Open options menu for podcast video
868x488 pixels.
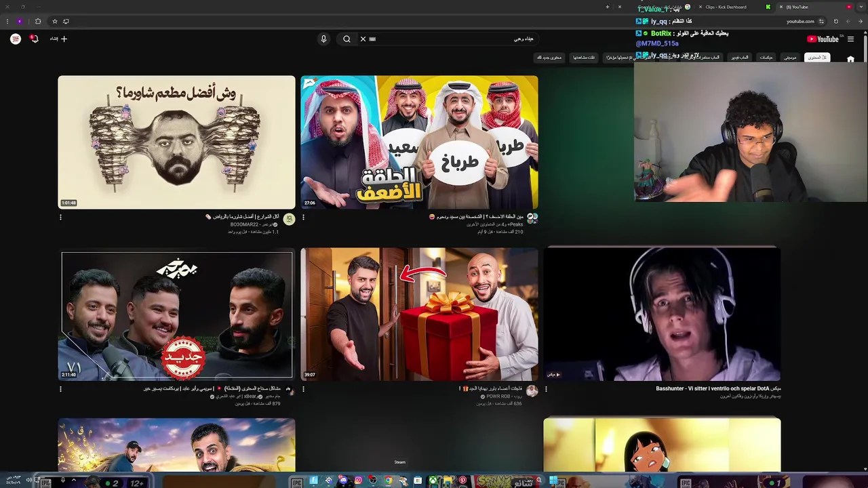coord(60,389)
